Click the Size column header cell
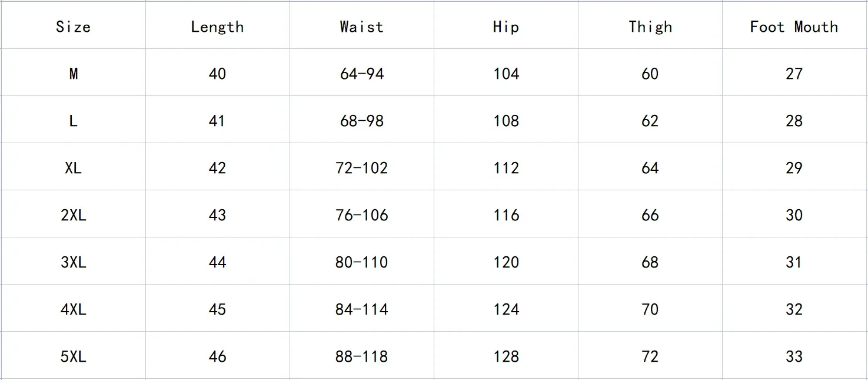This screenshot has height=380, width=868. (x=73, y=27)
